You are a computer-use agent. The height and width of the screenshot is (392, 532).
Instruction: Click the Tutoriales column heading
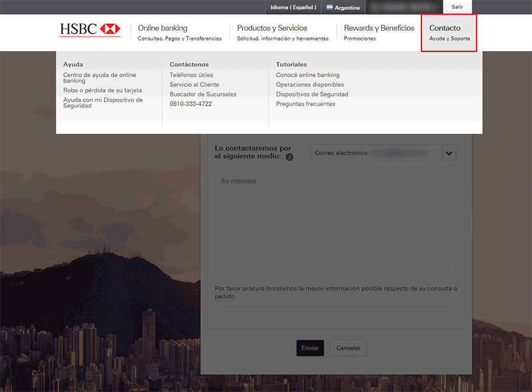(x=291, y=64)
